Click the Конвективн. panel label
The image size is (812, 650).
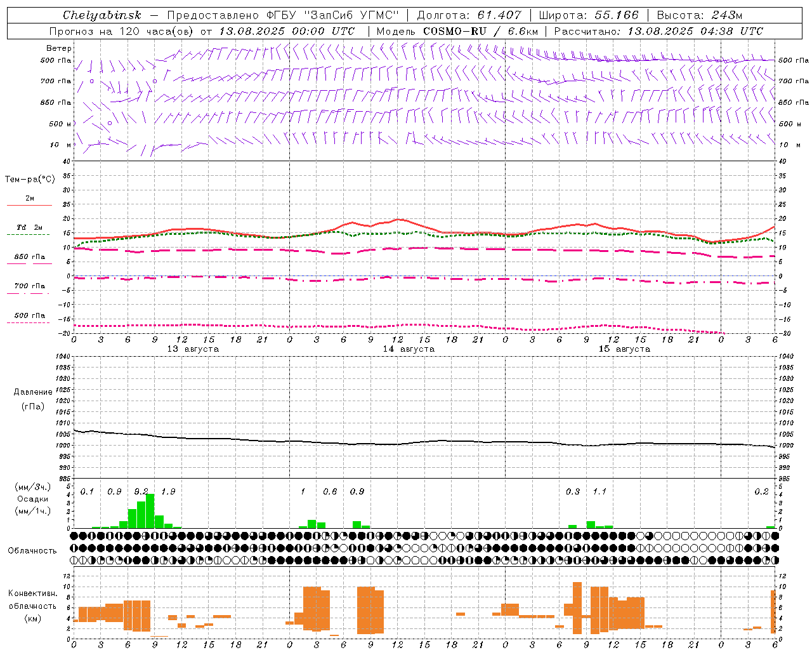pos(33,593)
